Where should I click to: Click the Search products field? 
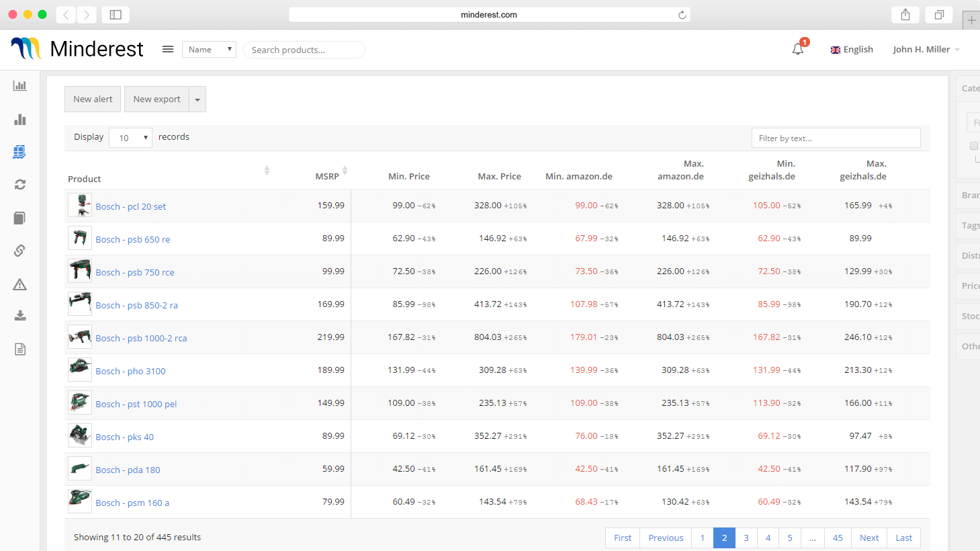pos(304,50)
